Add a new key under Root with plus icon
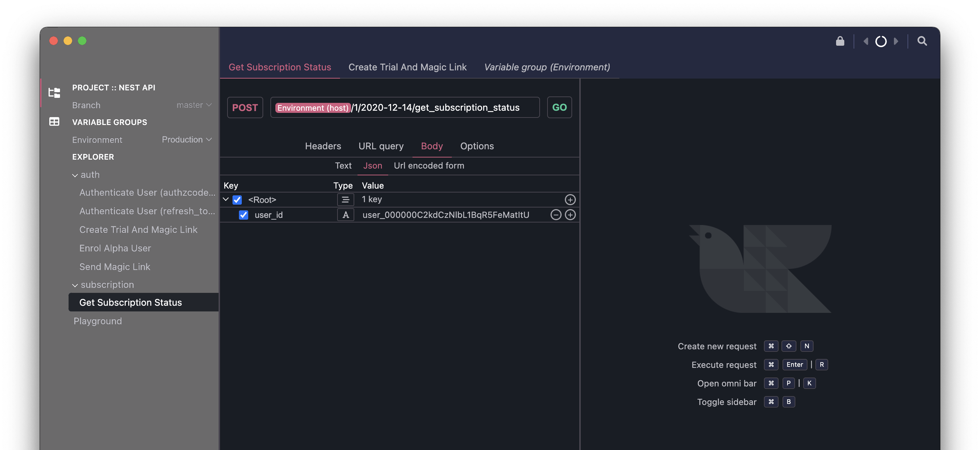Viewport: 980px width, 450px height. (x=570, y=199)
